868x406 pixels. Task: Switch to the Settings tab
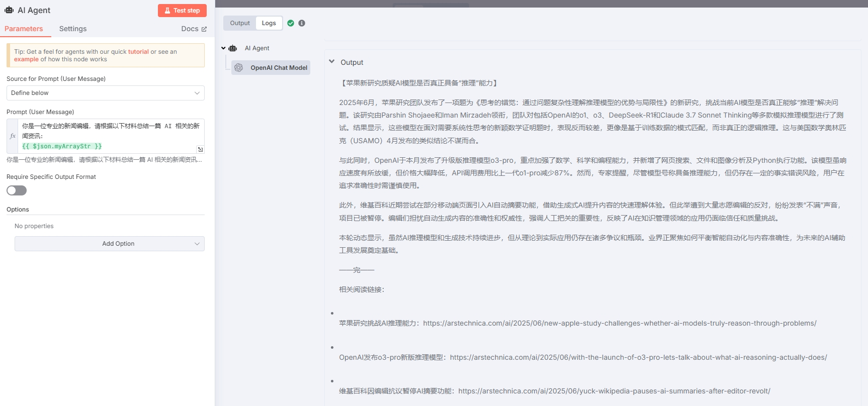73,29
